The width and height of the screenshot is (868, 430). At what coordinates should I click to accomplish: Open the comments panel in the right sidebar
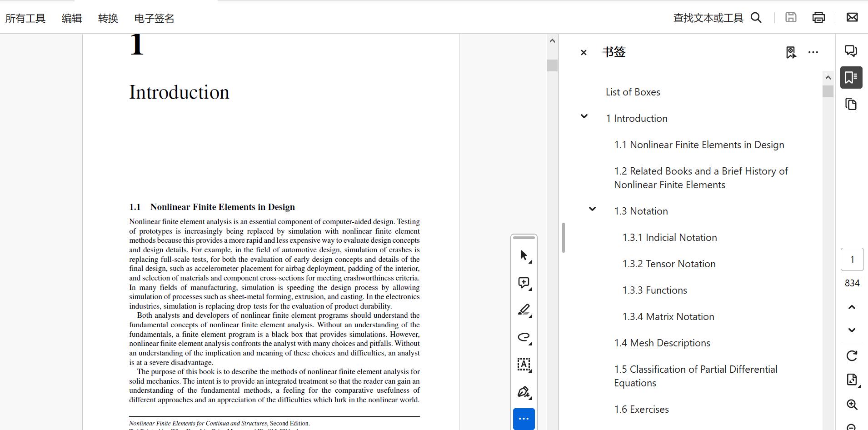point(851,51)
